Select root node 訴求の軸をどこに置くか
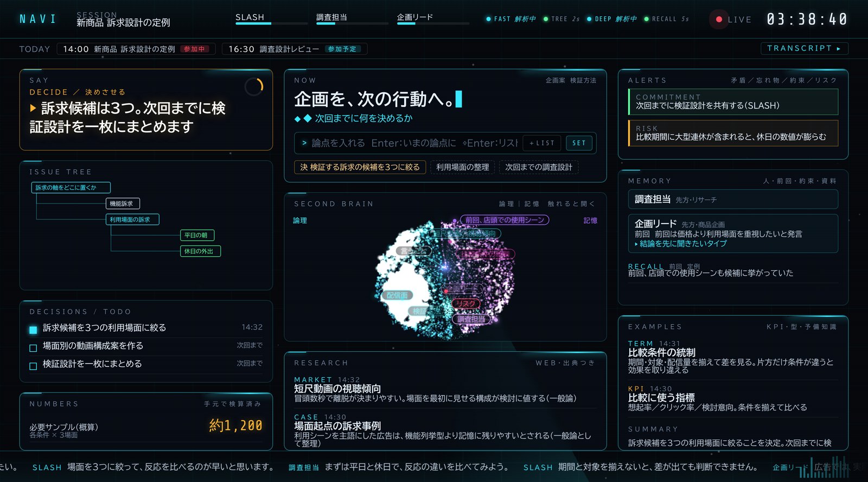 coord(71,188)
